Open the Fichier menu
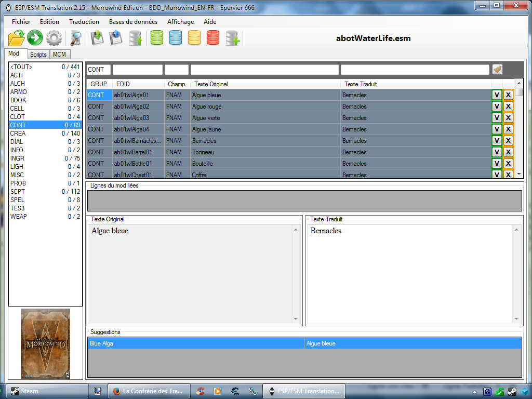 21,22
